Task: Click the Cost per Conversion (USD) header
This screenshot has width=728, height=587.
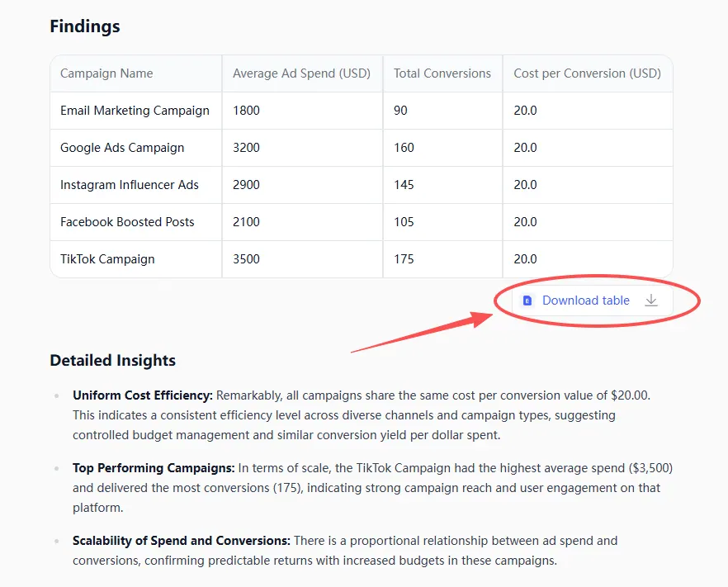Action: pos(587,73)
